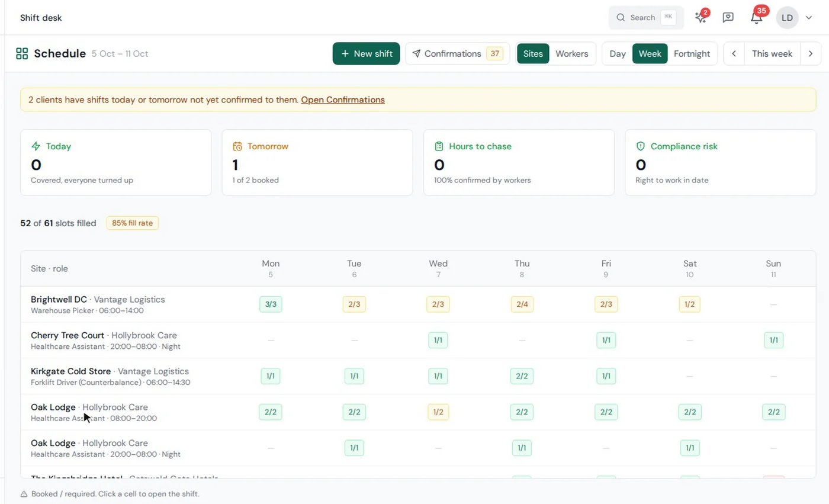Click the Wed 7 column header
829x504 pixels.
[x=438, y=269]
